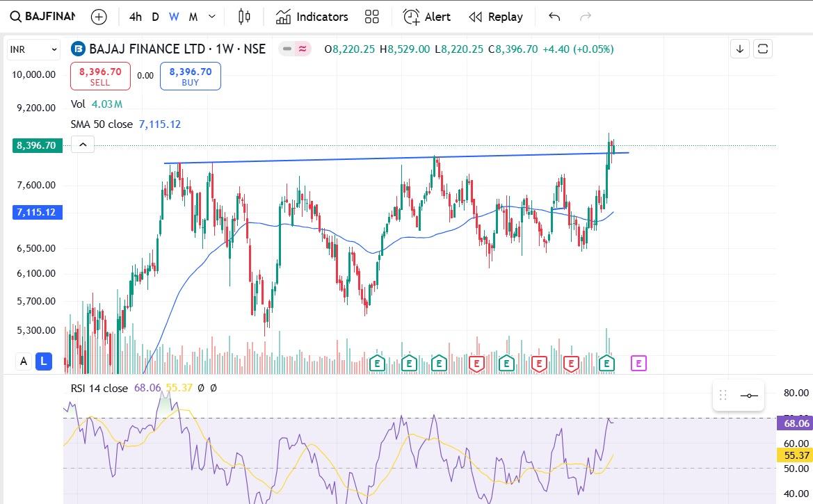Image resolution: width=813 pixels, height=504 pixels.
Task: Click the yellow 55.37 RSI axis label
Action: pyautogui.click(x=796, y=455)
